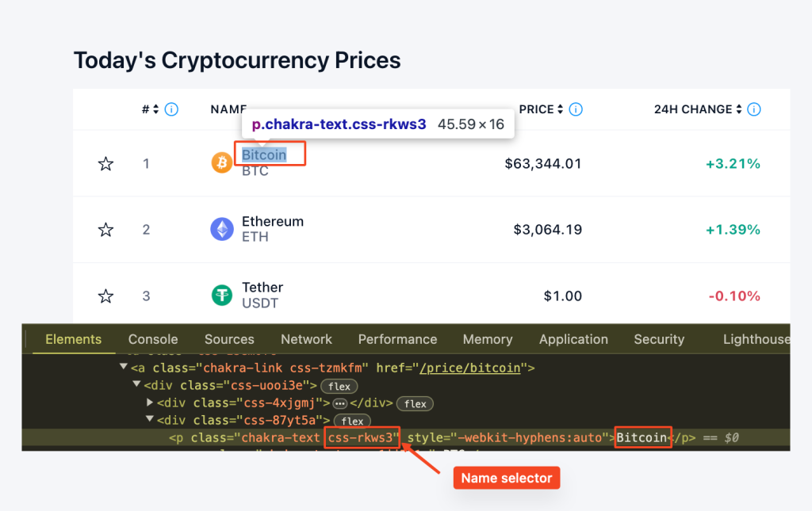Toggle the star next to Ethereum
The height and width of the screenshot is (511, 812).
pyautogui.click(x=105, y=230)
